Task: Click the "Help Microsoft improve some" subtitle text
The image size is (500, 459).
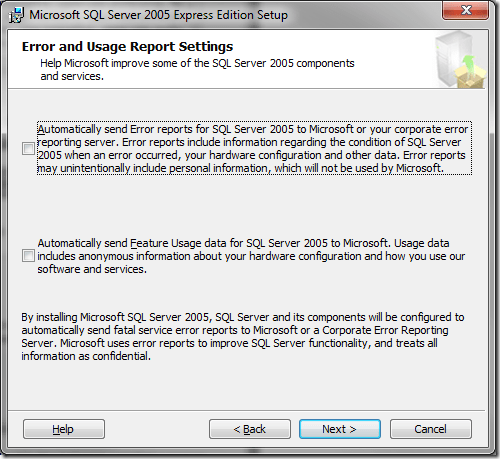Action: click(197, 70)
